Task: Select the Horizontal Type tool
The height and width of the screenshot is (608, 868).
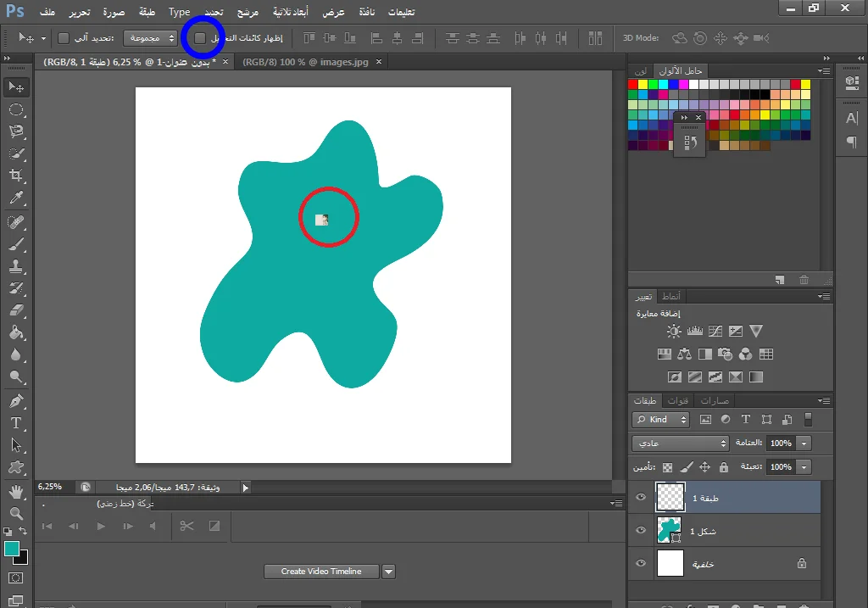Action: (x=16, y=422)
